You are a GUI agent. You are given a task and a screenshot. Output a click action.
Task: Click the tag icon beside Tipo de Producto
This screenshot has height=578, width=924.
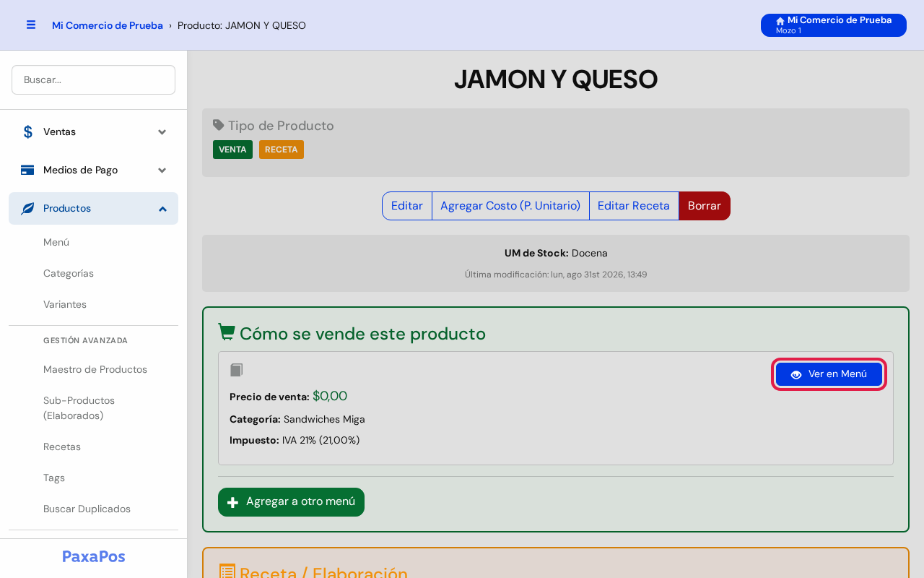pyautogui.click(x=219, y=125)
